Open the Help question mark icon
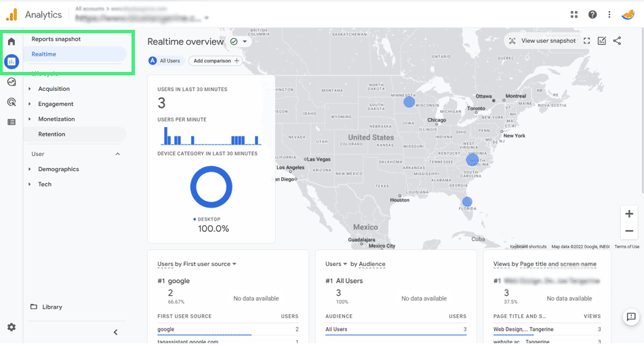 click(x=592, y=15)
